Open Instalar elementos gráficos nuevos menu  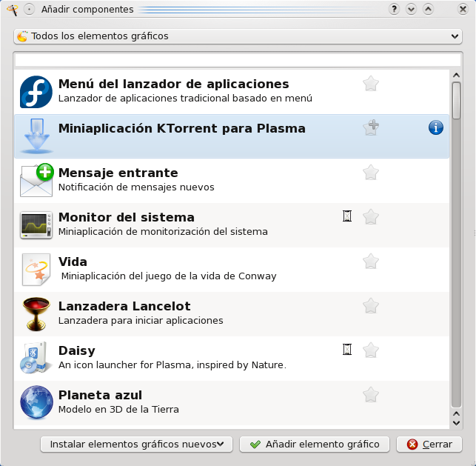pos(137,444)
